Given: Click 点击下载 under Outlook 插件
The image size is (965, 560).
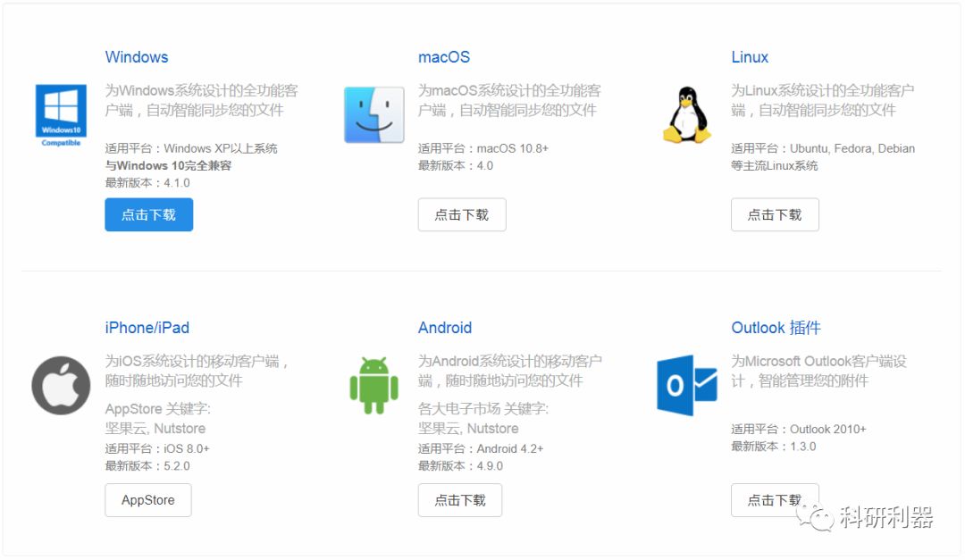Looking at the screenshot, I should tap(775, 500).
